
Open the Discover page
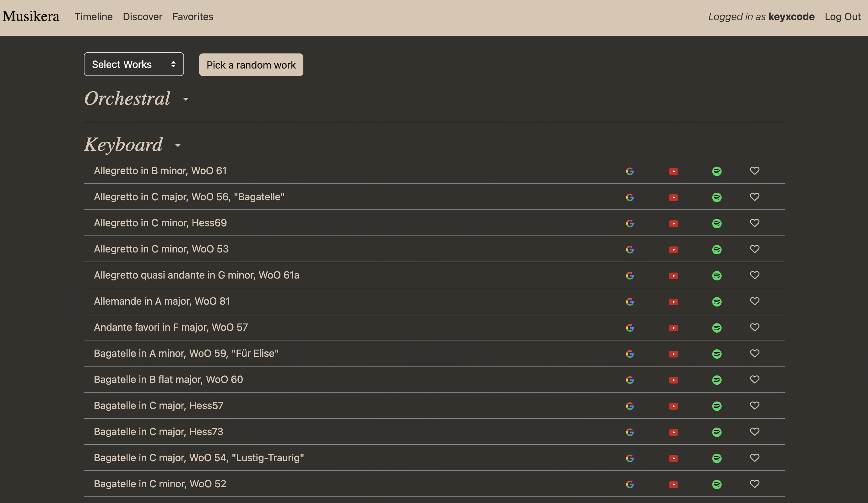click(x=143, y=17)
